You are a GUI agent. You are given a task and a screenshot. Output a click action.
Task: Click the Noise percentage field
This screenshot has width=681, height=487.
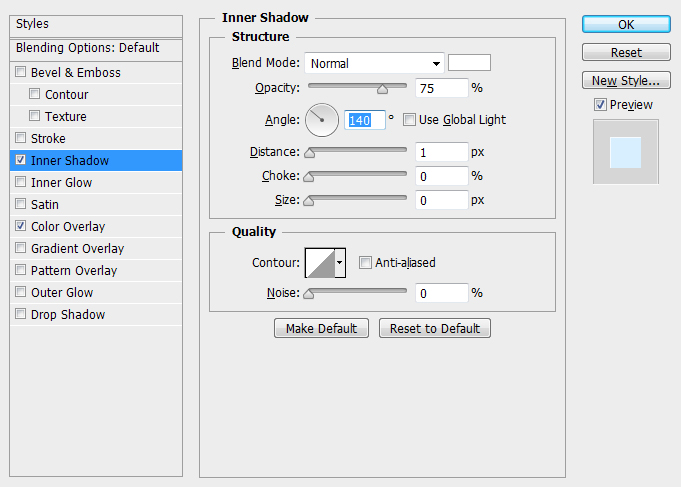coord(441,293)
